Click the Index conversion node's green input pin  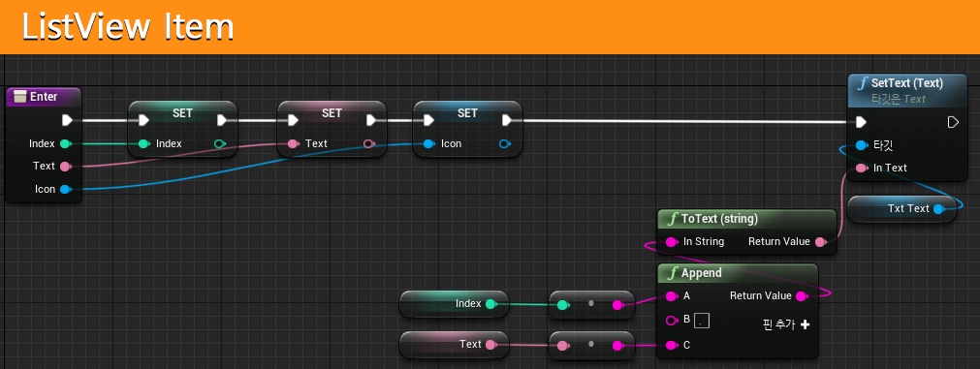click(x=563, y=305)
